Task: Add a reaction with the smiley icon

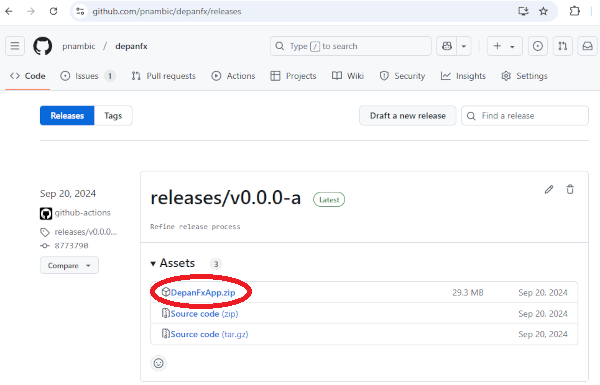Action: pyautogui.click(x=158, y=363)
